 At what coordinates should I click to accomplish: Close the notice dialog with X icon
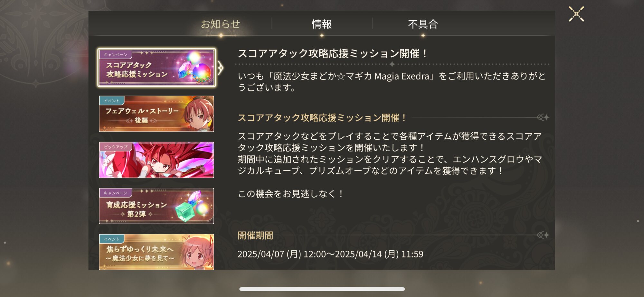click(576, 14)
